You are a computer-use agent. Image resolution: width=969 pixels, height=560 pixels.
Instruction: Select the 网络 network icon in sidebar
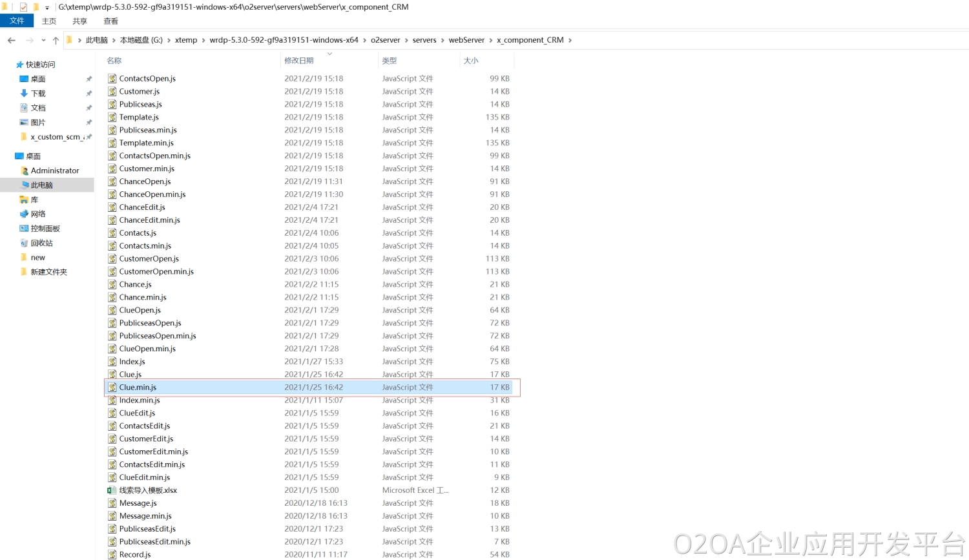[24, 214]
